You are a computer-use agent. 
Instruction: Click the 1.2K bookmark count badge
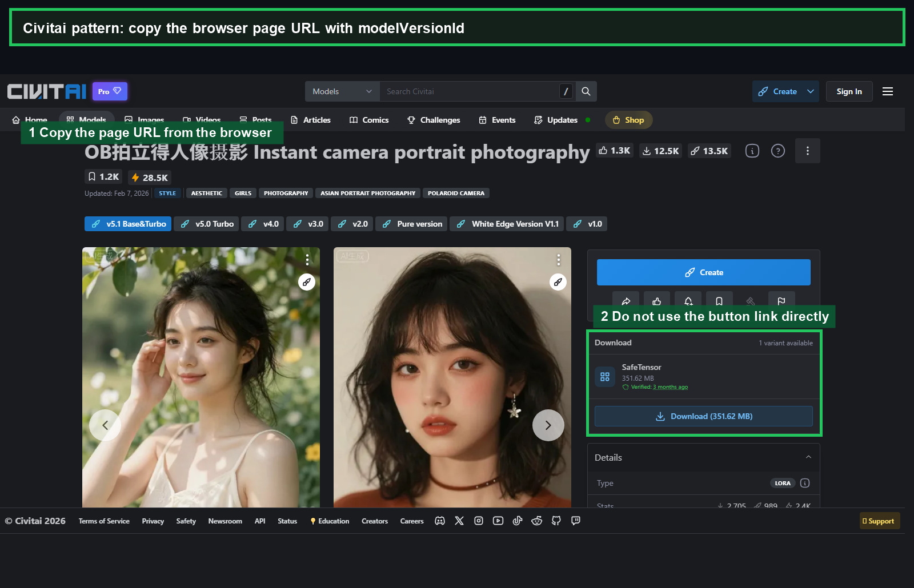(103, 177)
